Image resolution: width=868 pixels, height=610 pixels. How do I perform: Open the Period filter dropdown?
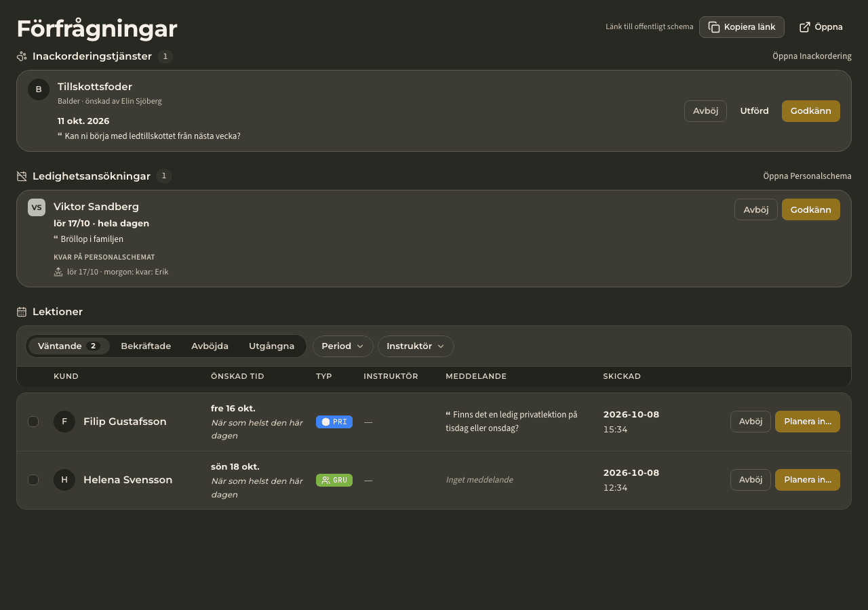(343, 346)
